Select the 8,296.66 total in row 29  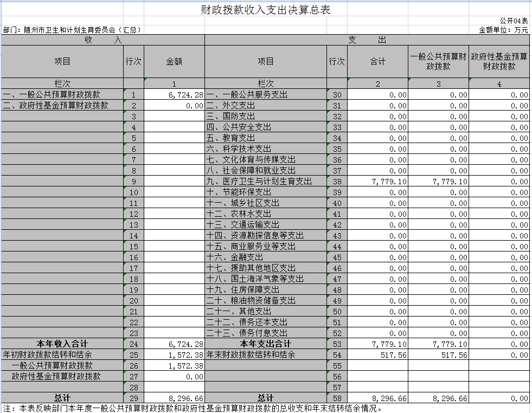coord(185,398)
